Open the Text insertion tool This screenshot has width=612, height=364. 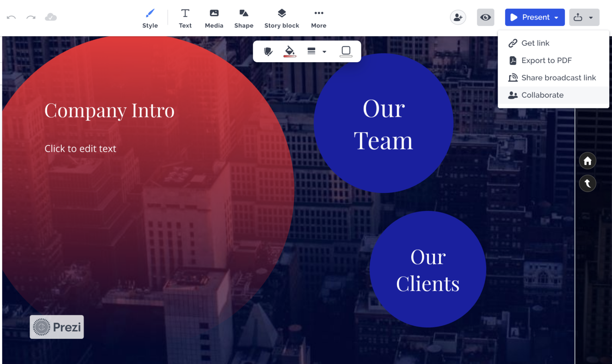[x=185, y=18]
